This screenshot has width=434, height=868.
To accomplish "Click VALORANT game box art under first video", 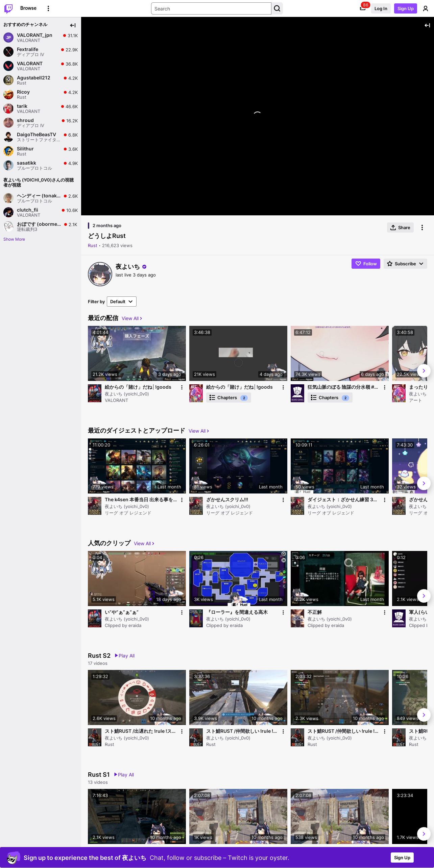I will [x=95, y=393].
